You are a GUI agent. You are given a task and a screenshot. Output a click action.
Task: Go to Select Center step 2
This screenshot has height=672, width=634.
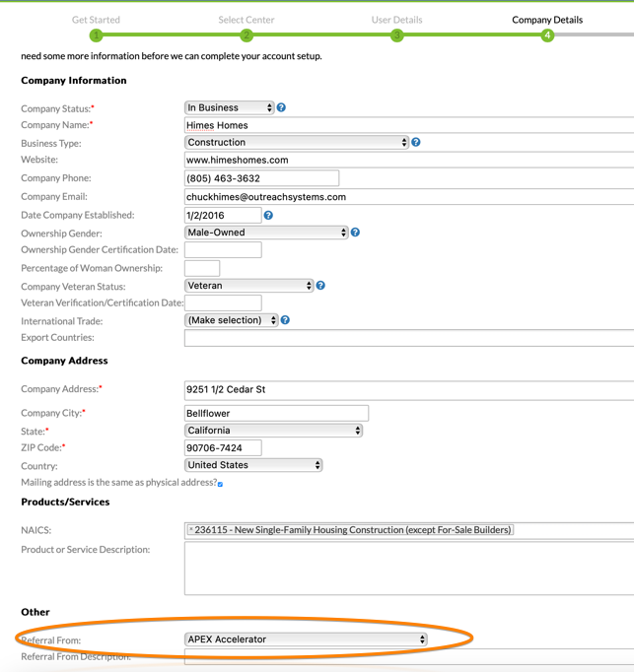pyautogui.click(x=247, y=35)
